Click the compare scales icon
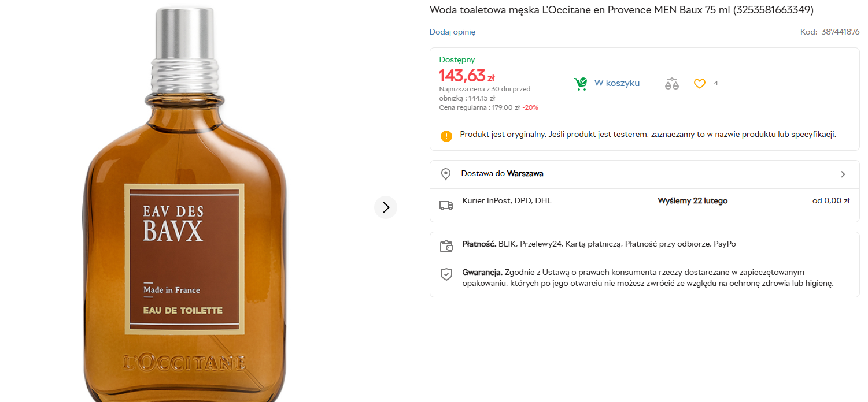 point(671,84)
